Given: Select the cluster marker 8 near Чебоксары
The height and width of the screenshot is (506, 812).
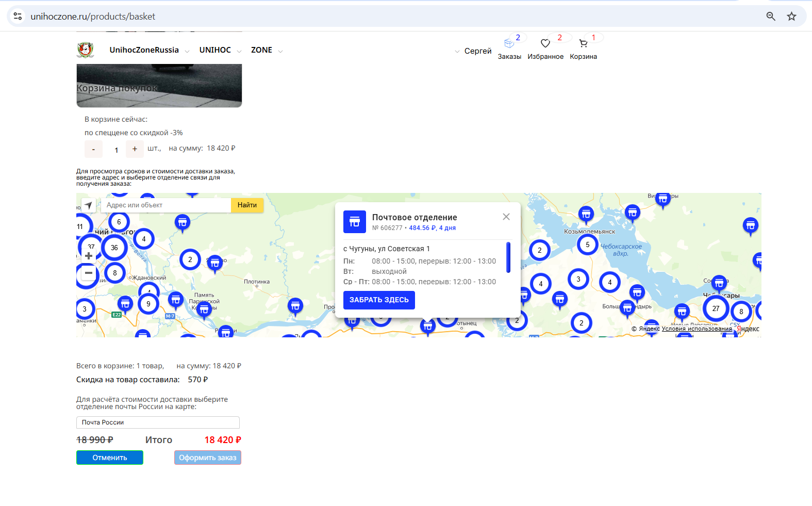Looking at the screenshot, I should (x=741, y=312).
